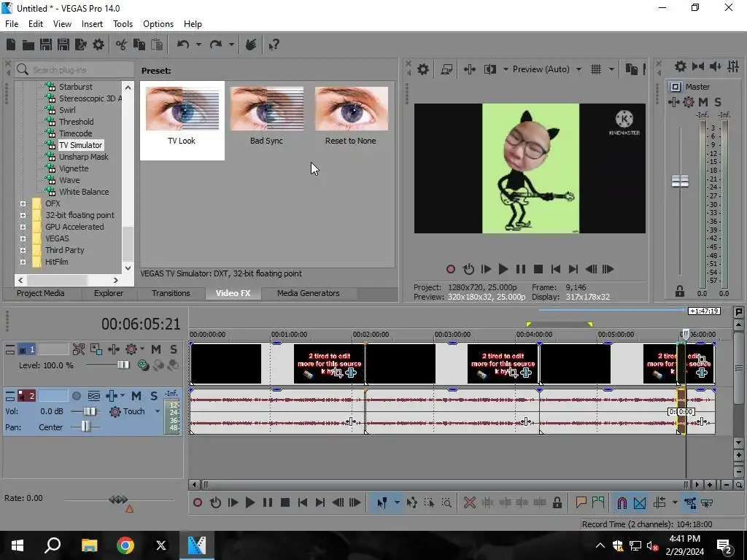Solo audio track 2 with S
This screenshot has width=747, height=560.
tap(153, 396)
